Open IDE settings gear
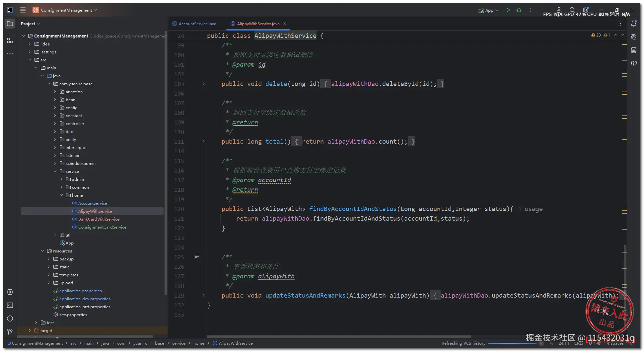This screenshot has width=644, height=352. coord(585,10)
